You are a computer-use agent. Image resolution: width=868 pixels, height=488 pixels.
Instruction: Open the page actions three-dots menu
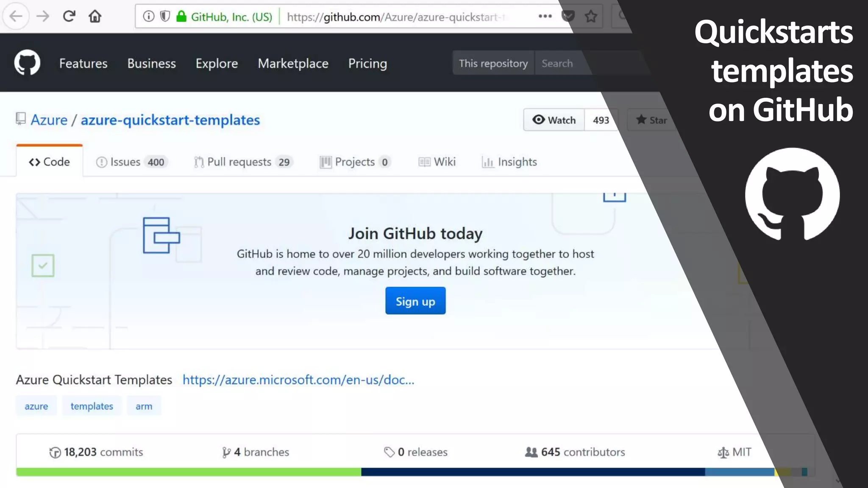(545, 17)
